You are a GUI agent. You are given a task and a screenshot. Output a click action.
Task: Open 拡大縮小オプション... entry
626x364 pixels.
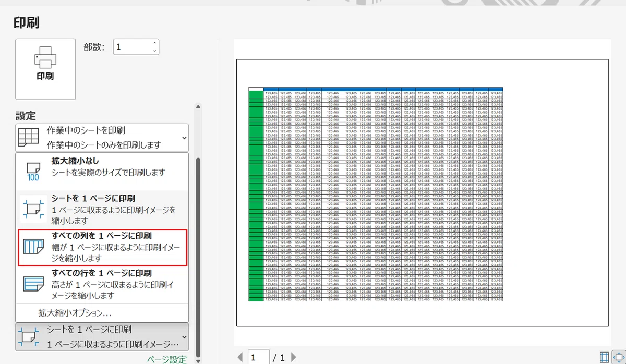pyautogui.click(x=102, y=313)
